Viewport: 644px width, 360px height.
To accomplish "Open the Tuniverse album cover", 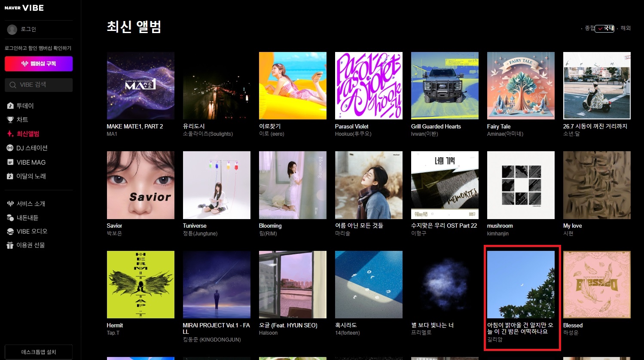I will [x=217, y=185].
